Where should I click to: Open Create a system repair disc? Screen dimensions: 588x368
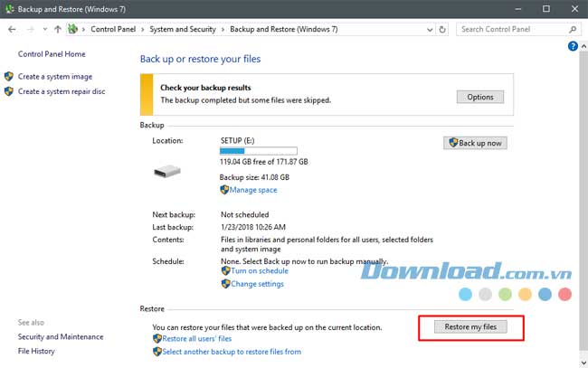pyautogui.click(x=62, y=91)
